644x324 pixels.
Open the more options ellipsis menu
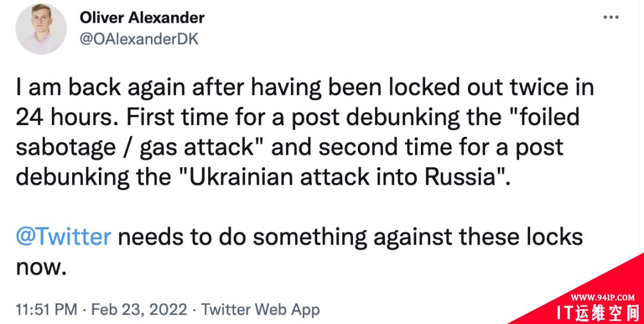(x=611, y=17)
